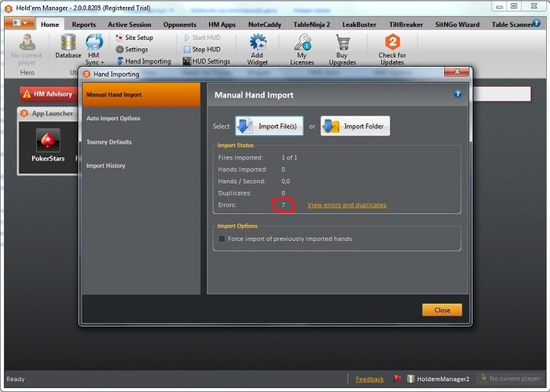This screenshot has width=550, height=392.
Task: Click the Buy Upgrades cart icon
Action: click(x=343, y=42)
